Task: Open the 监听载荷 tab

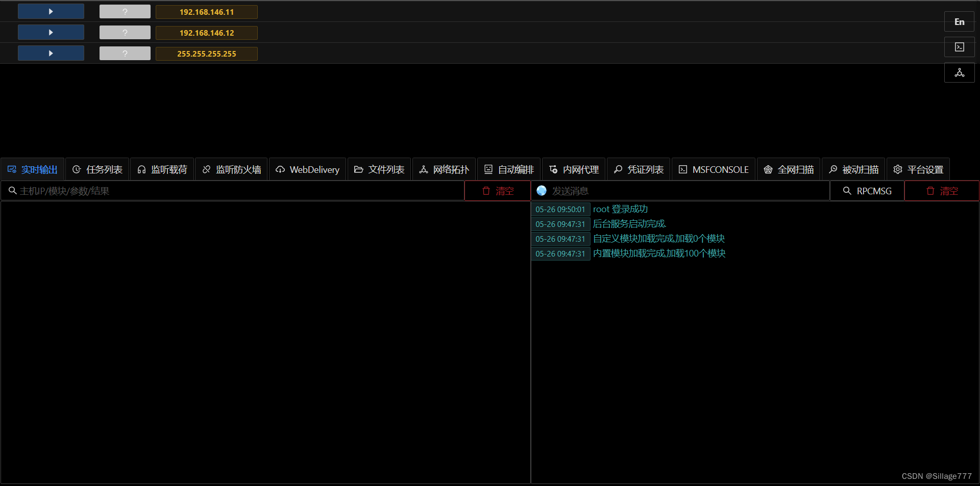Action: [162, 169]
